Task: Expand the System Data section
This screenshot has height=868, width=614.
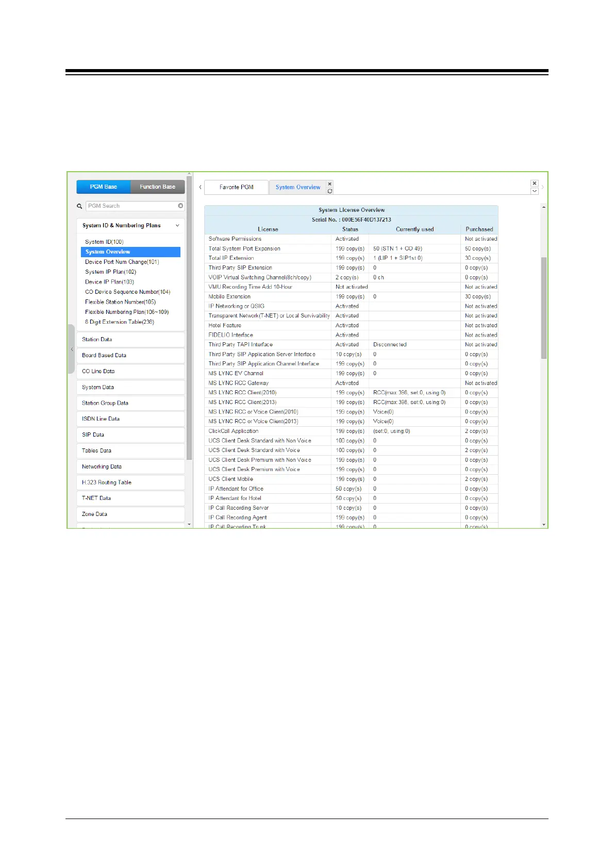Action: coord(130,387)
